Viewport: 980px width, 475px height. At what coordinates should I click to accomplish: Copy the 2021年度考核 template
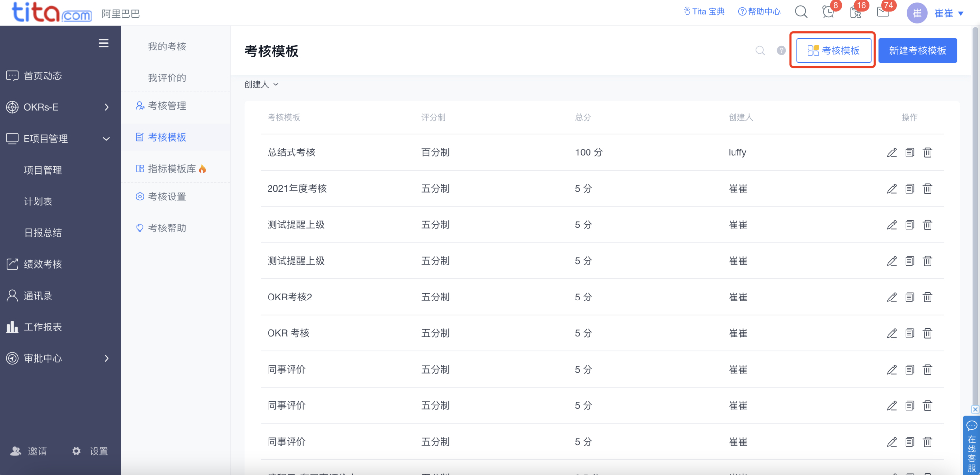(x=910, y=189)
